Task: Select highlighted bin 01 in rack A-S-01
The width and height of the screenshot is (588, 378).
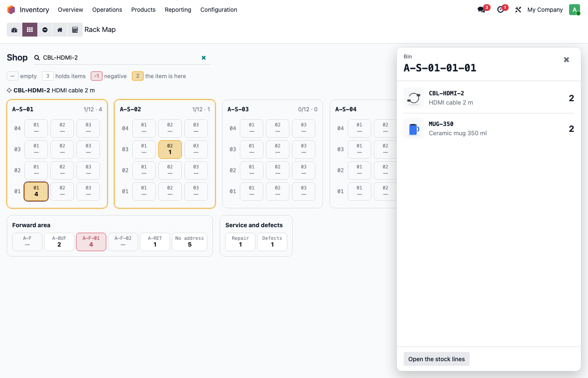Action: (36, 191)
